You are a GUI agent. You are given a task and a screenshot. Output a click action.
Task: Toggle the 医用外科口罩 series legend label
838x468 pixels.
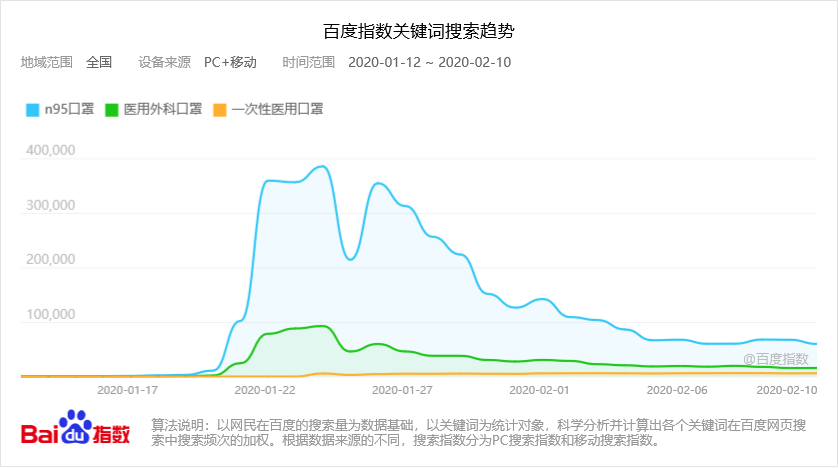(x=162, y=110)
